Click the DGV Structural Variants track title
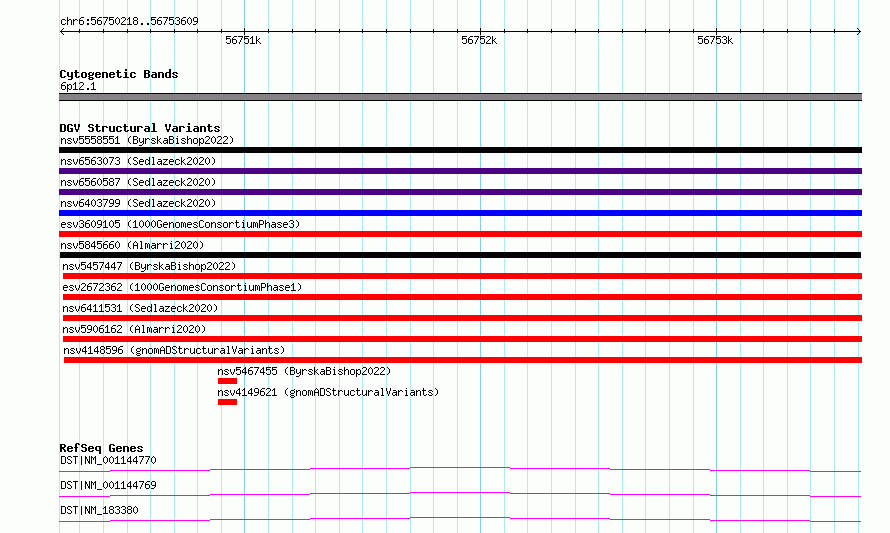This screenshot has width=890, height=533. (140, 128)
